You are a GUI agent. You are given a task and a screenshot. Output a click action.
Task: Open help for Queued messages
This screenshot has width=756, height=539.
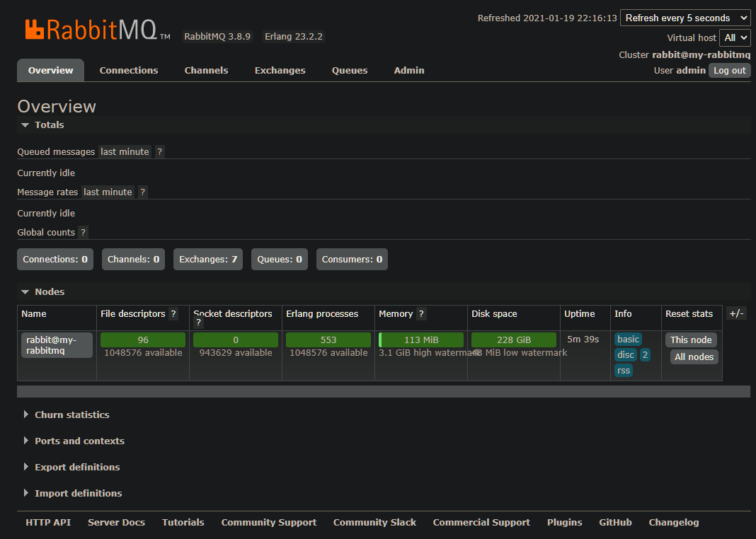coord(159,152)
